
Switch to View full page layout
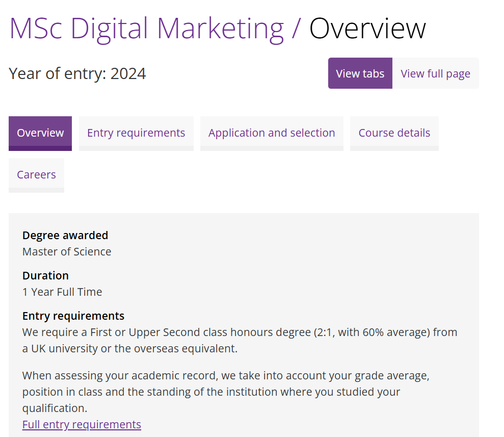(x=435, y=73)
